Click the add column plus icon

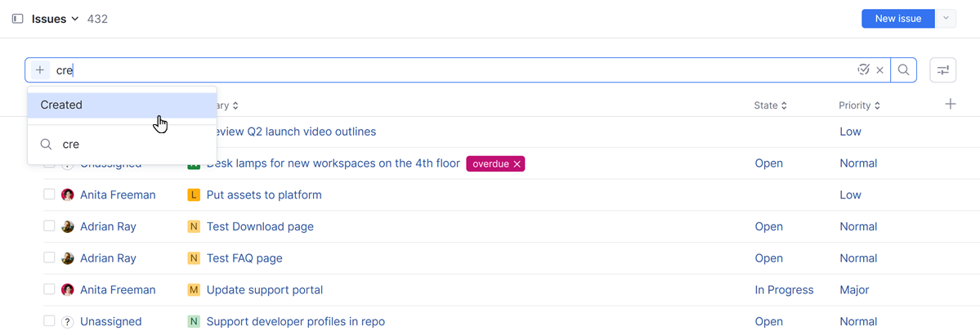click(950, 105)
